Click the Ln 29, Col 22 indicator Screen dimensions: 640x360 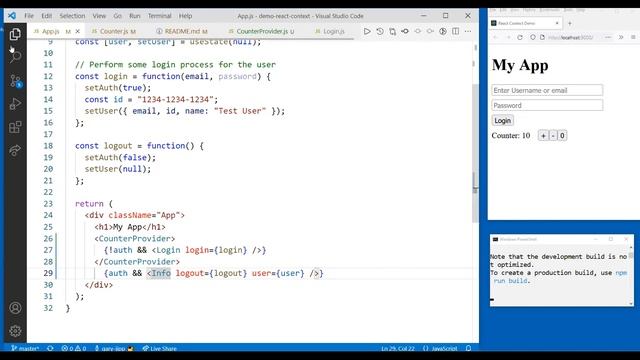(x=398, y=348)
